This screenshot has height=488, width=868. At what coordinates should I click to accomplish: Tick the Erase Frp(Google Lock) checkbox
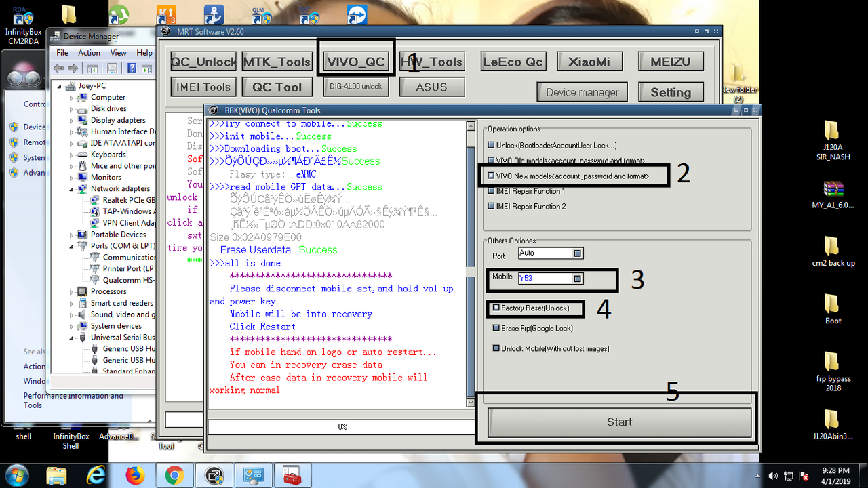(496, 328)
